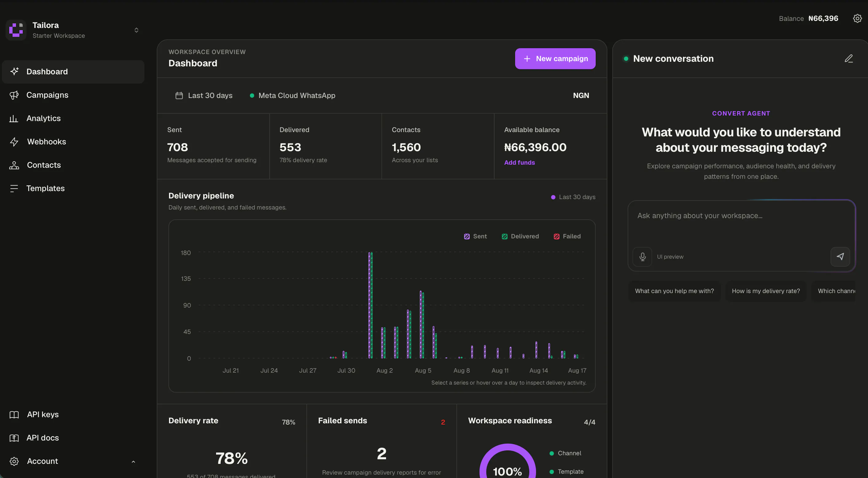Screen dimensions: 868x478
Task: Click the calendar icon for date range
Action: (179, 96)
